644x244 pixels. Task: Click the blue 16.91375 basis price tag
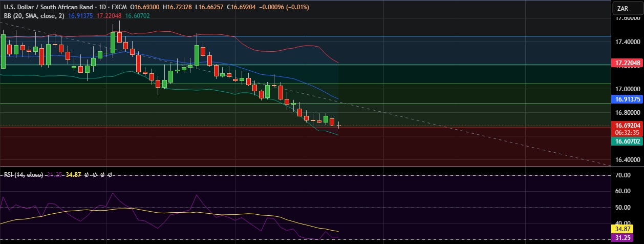tap(627, 99)
